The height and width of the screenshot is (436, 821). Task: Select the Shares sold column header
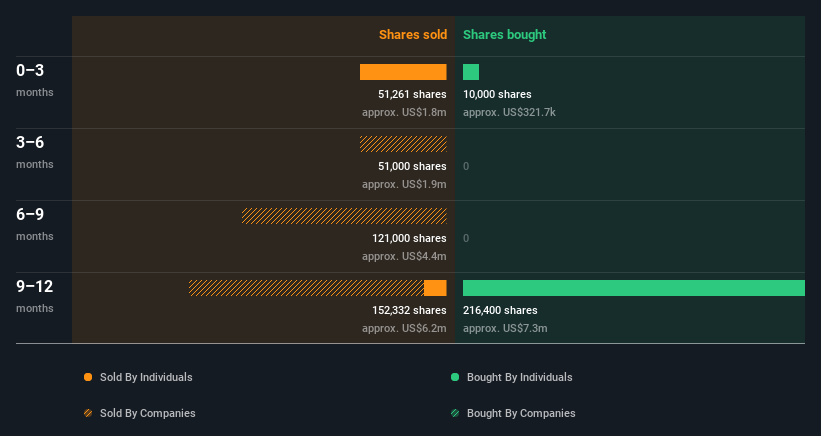coord(413,35)
